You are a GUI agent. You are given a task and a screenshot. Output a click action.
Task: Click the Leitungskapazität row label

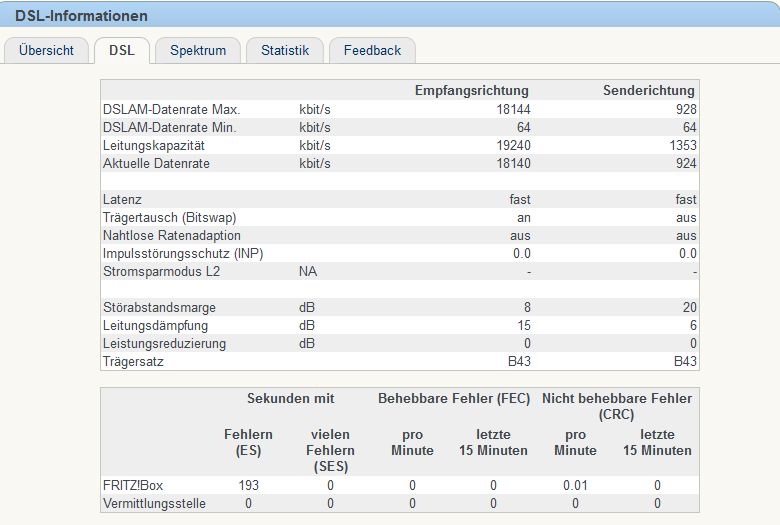click(x=154, y=146)
